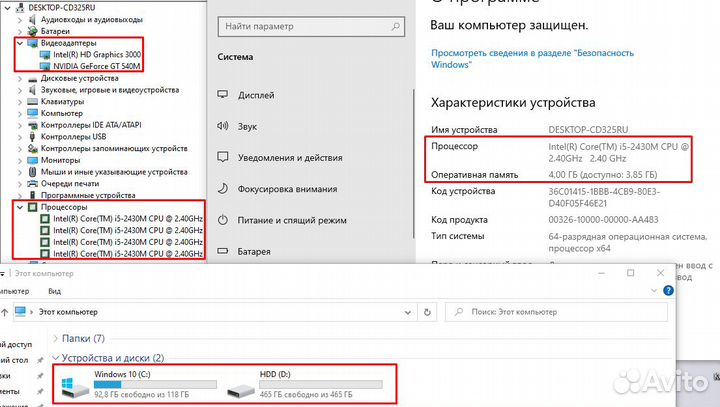This screenshot has height=407, width=720.
Task: Select NVIDIA GeForce GT 540M adapter
Action: [96, 66]
